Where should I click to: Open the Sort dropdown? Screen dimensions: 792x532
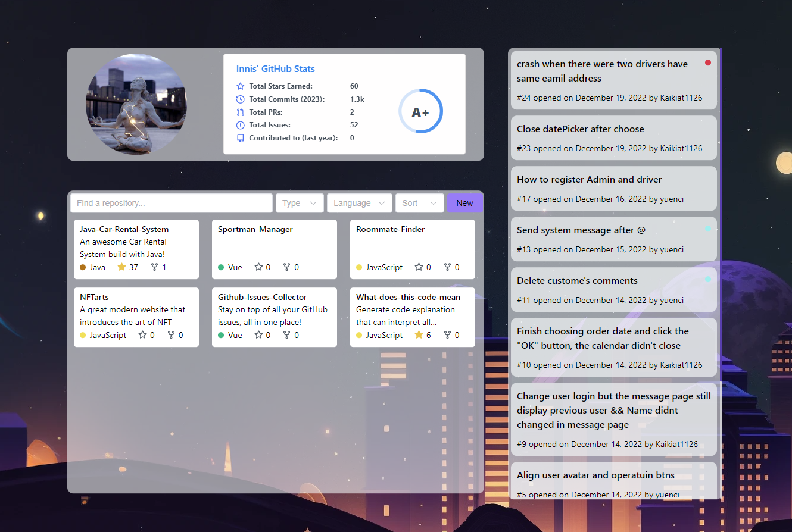420,203
